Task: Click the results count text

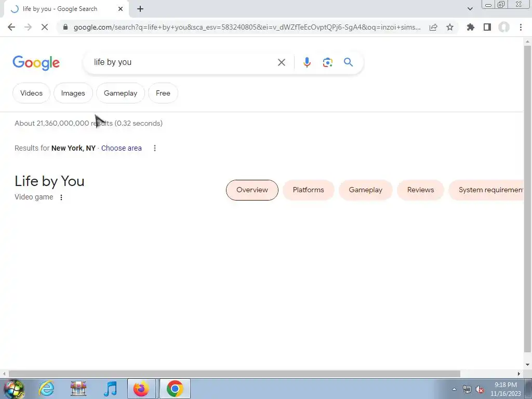Action: (88, 123)
